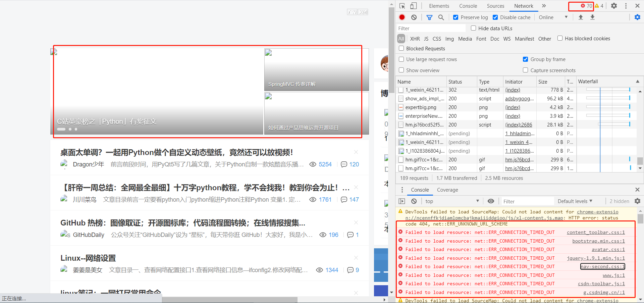Open the bootstrap.min.css error link
Screen dimensions: 644x303
click(599, 241)
